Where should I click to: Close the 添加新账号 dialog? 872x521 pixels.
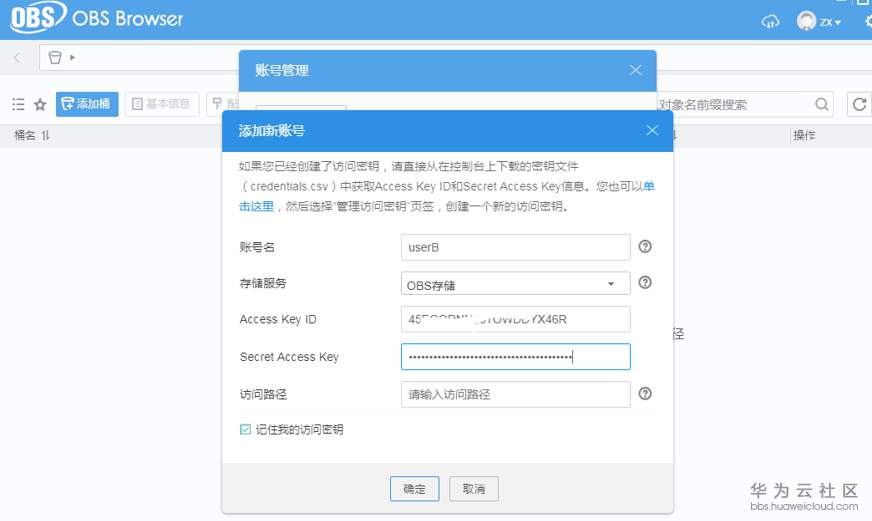point(652,130)
